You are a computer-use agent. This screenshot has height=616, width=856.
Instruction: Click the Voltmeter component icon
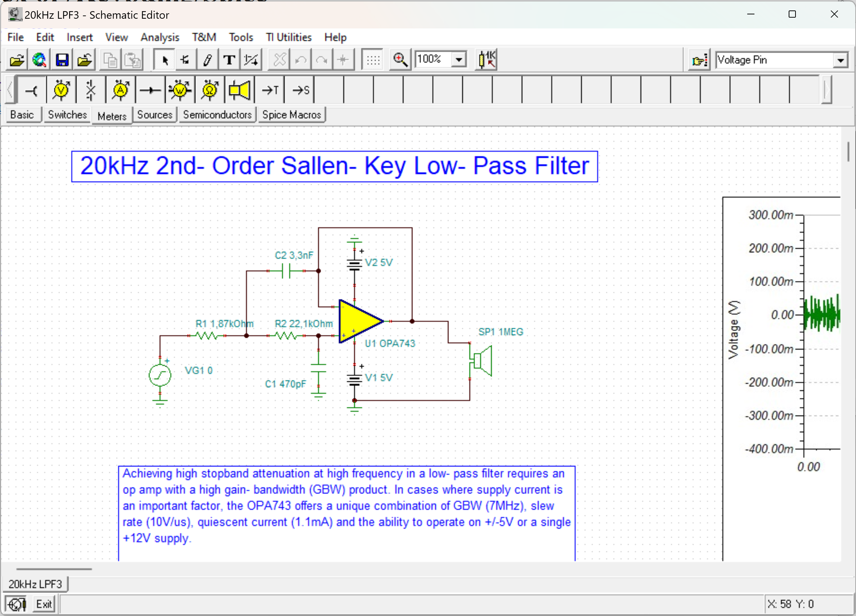tap(61, 90)
